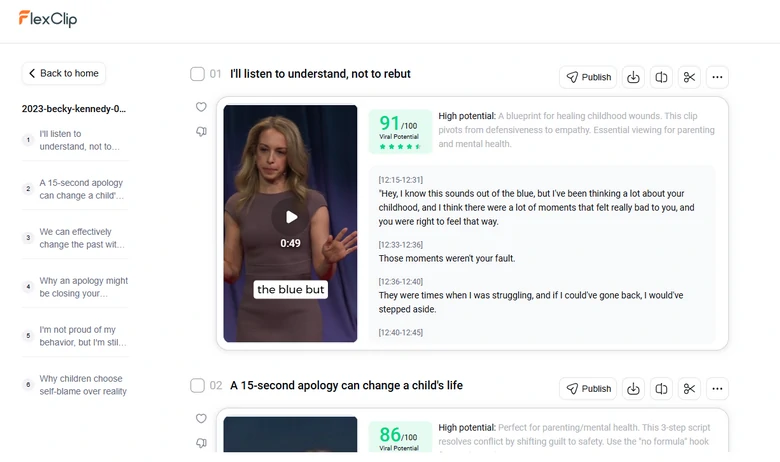Jump to sidebar clip 6 'Why children choose self-blame'
The image size is (780, 462).
tap(75, 385)
